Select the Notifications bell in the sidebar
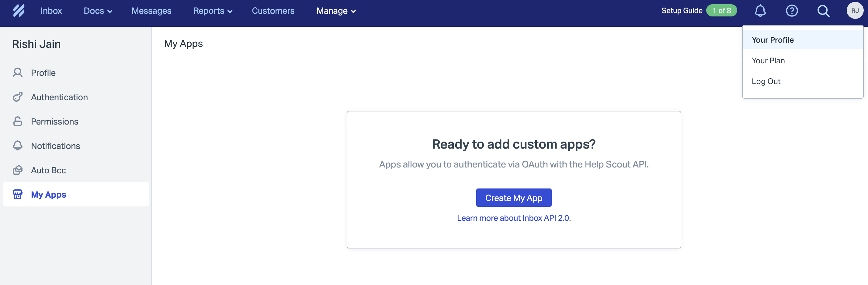This screenshot has height=285, width=868. pos(18,145)
